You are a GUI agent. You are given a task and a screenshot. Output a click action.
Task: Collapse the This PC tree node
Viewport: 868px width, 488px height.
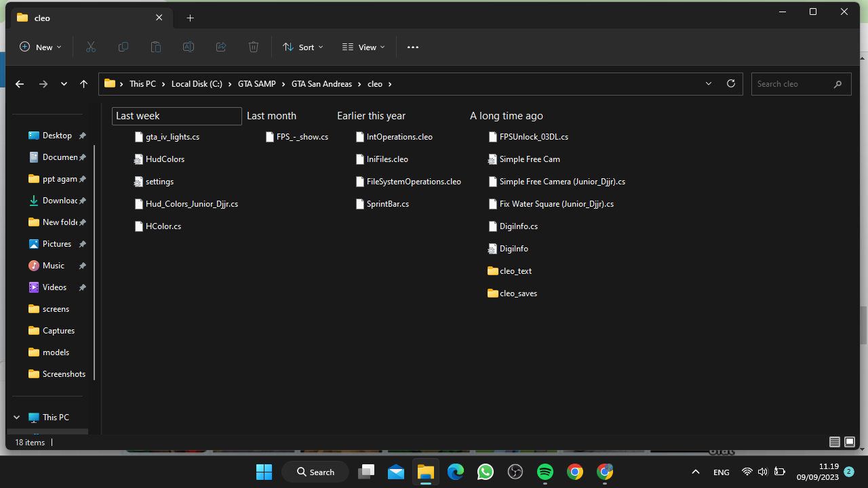(x=17, y=418)
